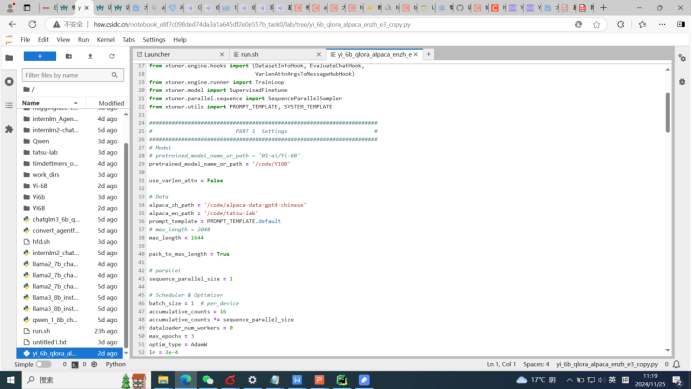Open the Kernel menu
The width and height of the screenshot is (692, 389).
pos(105,40)
